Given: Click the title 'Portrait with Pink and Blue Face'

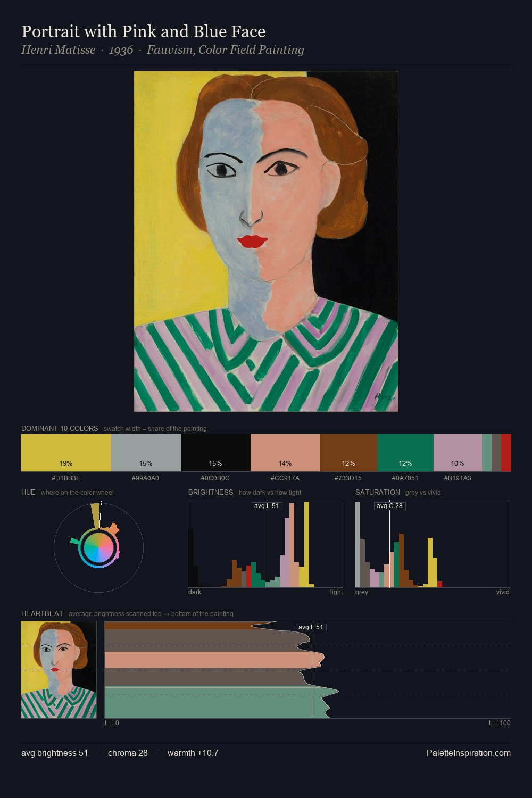Looking at the screenshot, I should coord(144,31).
